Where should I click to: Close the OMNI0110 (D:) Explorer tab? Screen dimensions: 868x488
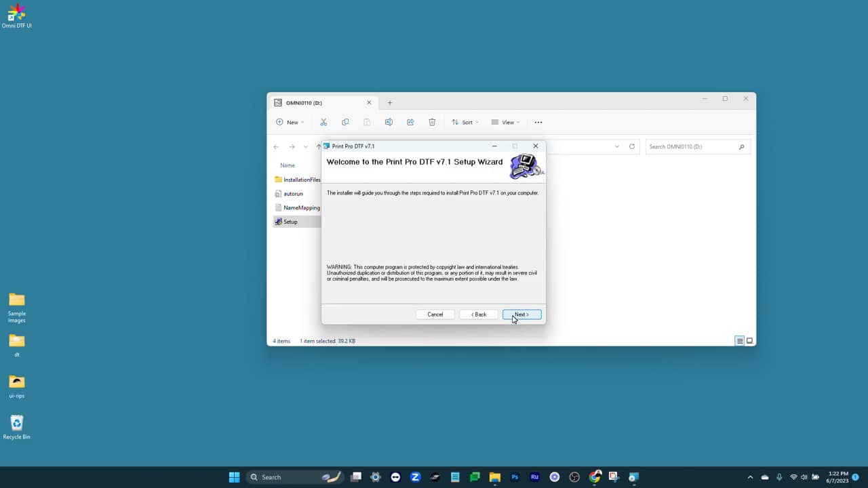tap(369, 103)
